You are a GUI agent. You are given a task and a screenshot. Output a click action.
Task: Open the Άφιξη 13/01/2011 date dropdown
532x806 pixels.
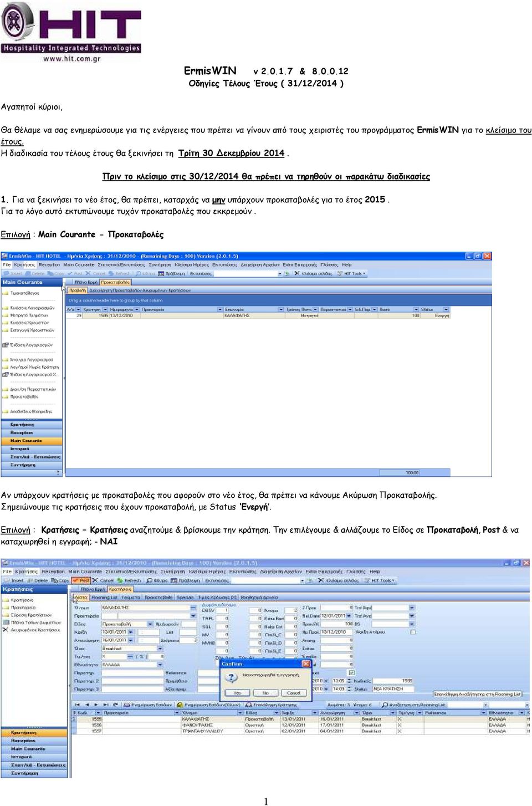tap(131, 632)
